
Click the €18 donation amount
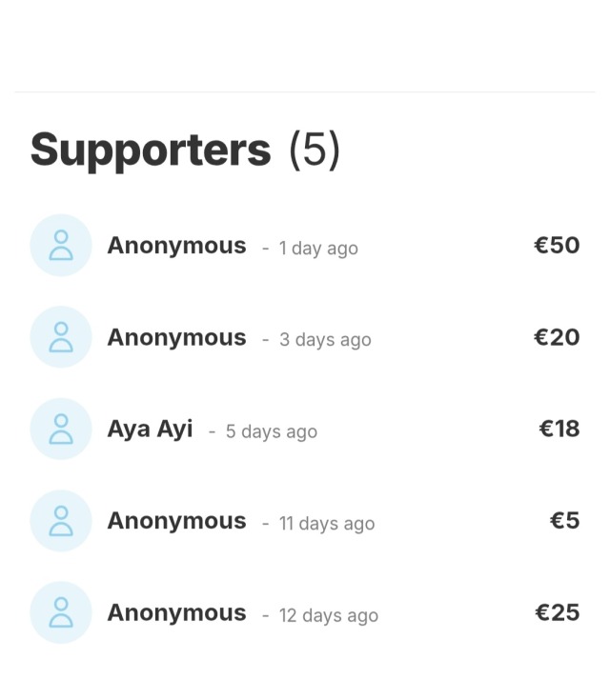(559, 429)
